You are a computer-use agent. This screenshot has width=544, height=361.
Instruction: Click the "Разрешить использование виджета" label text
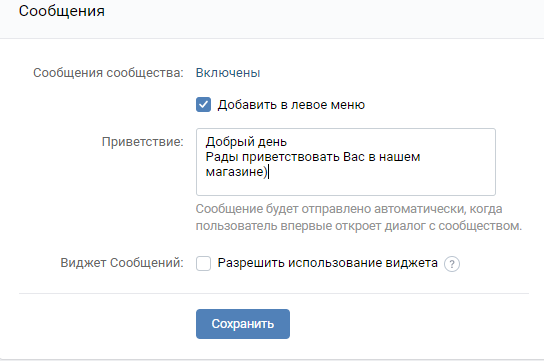click(328, 263)
